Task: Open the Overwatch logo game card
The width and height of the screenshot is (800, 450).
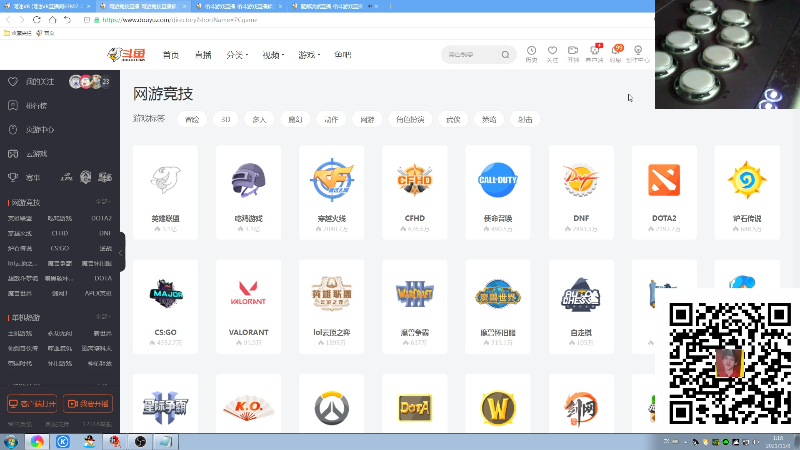Action: (x=332, y=404)
